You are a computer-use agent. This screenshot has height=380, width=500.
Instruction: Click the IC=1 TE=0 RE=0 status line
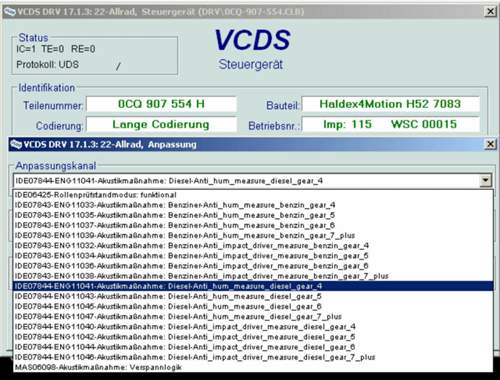[x=56, y=49]
